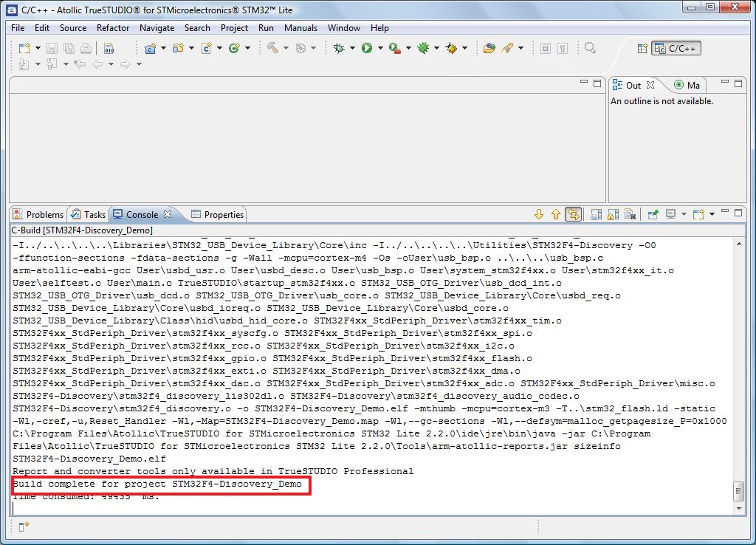Screen dimensions: 756x545
Task: Click the new source folder icon
Action: [179, 48]
